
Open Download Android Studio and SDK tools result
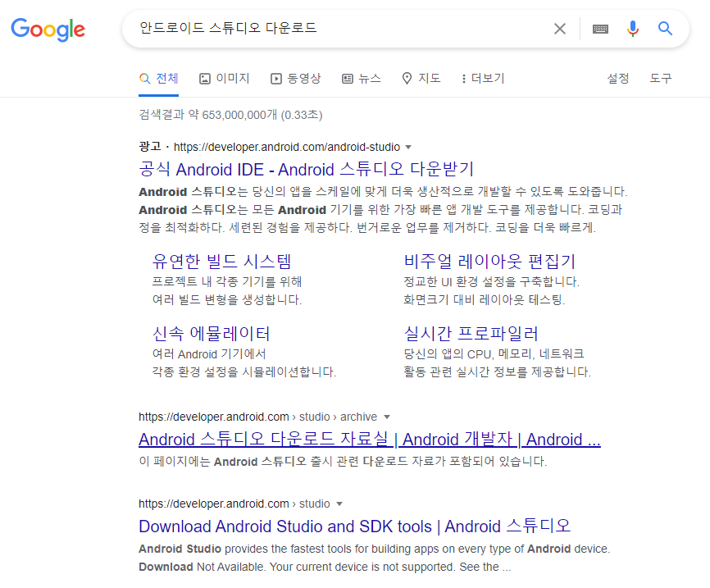(x=354, y=526)
